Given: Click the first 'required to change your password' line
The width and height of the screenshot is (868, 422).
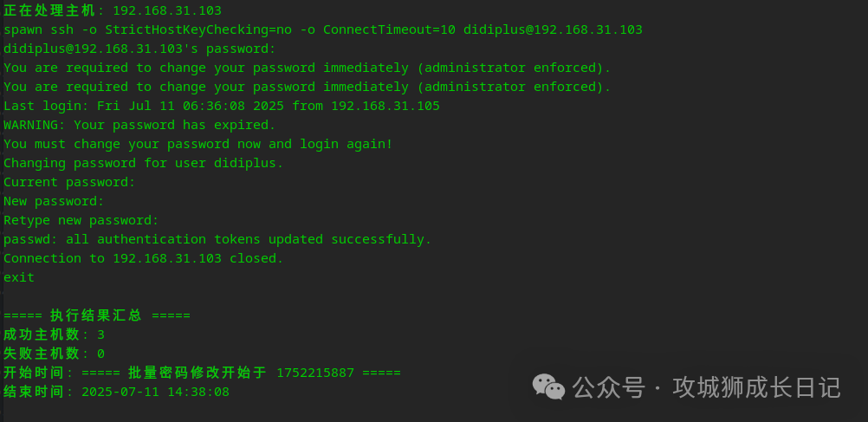Looking at the screenshot, I should pos(307,68).
